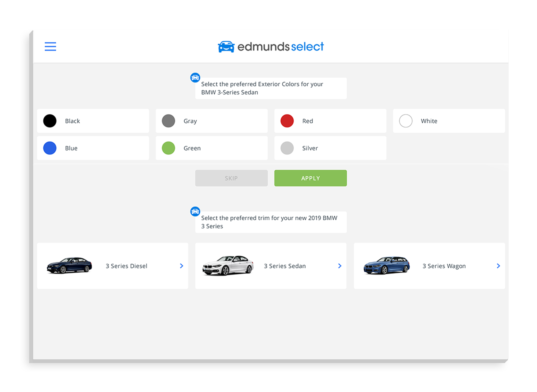Select the Gray color swatch
Image resolution: width=537 pixels, height=392 pixels.
[x=168, y=121]
